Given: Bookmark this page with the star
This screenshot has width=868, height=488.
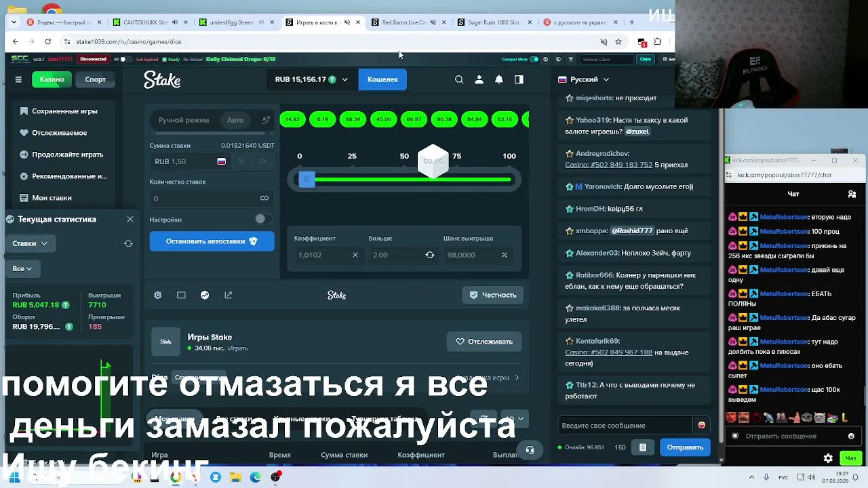Looking at the screenshot, I should (618, 41).
